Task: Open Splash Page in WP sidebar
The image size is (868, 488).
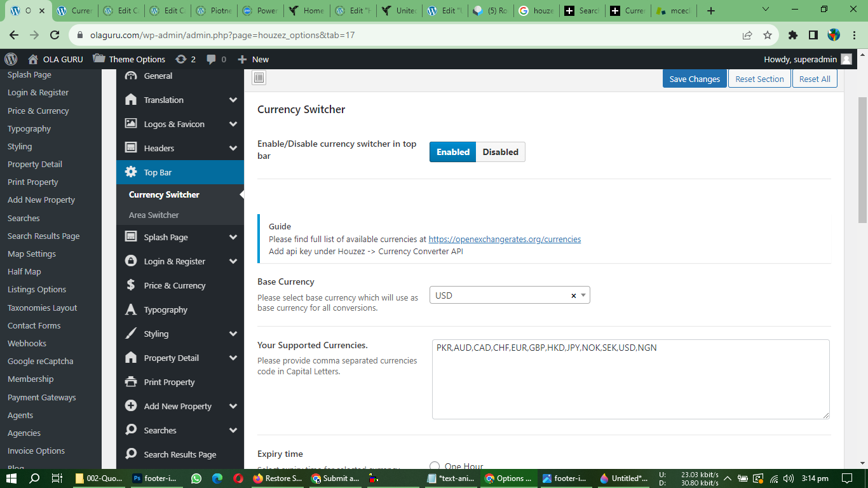Action: pos(29,74)
